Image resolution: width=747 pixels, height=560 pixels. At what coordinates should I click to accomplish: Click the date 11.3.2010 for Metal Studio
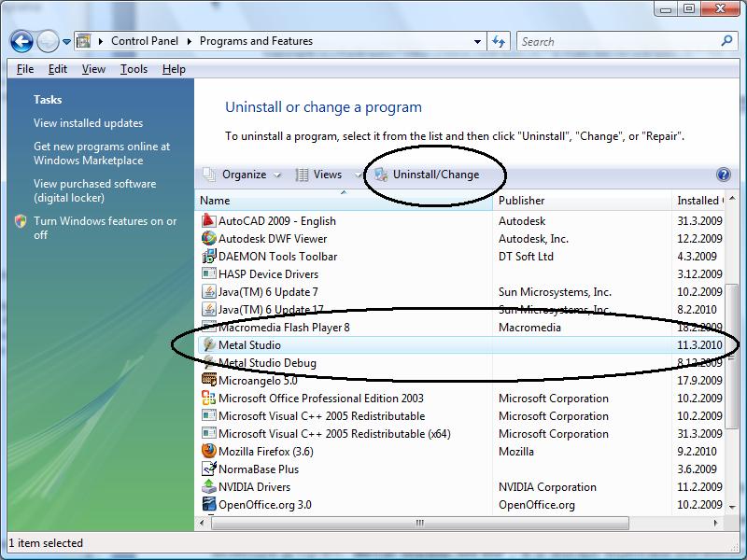[699, 344]
